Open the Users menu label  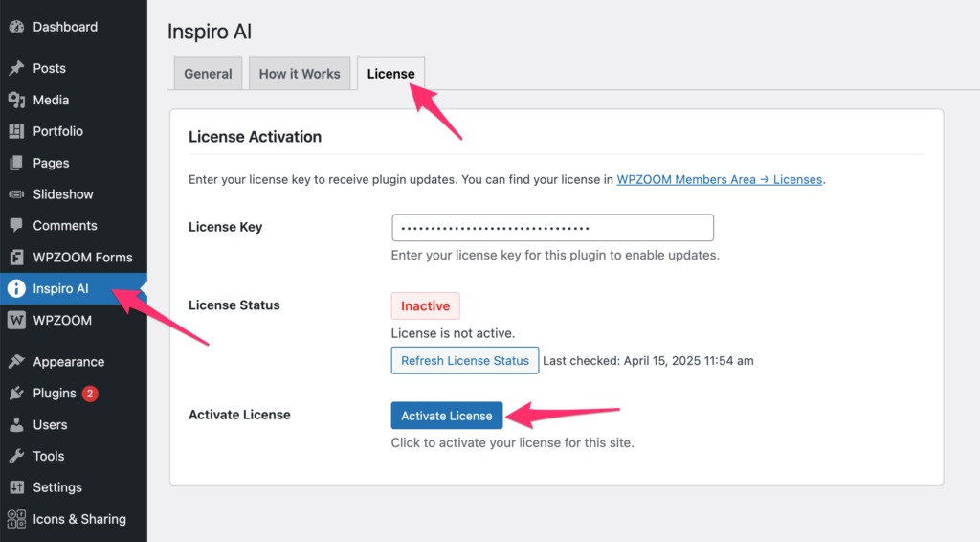pos(50,424)
